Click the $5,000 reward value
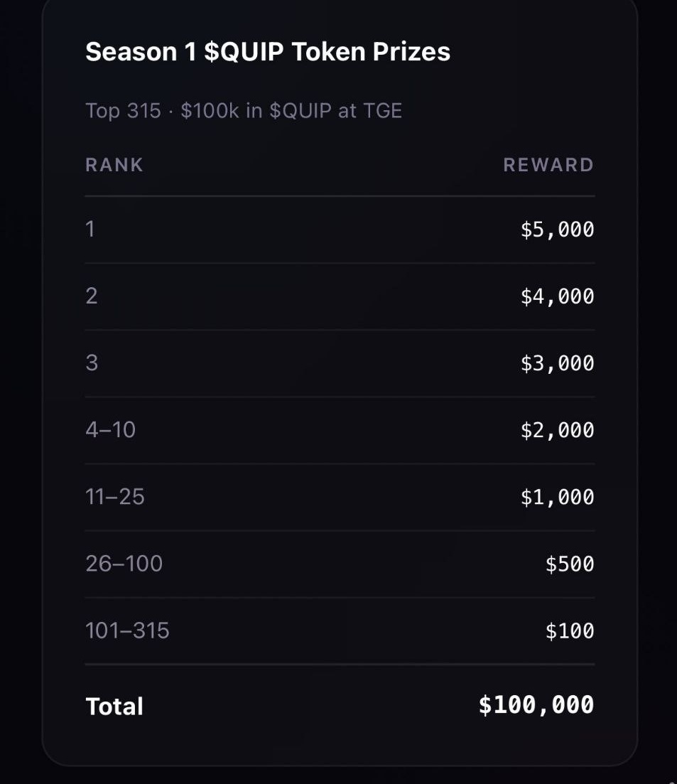This screenshot has width=677, height=784. point(557,230)
